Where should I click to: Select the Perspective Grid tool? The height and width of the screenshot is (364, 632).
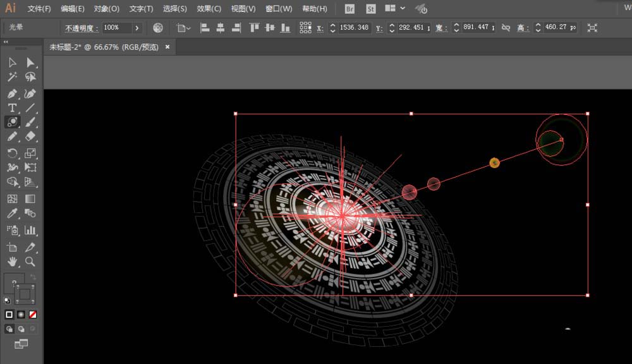[x=30, y=182]
